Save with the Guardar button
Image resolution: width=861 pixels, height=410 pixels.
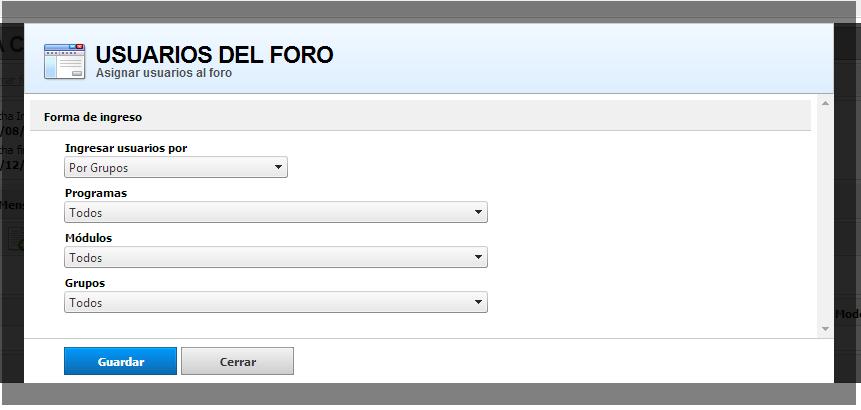[120, 361]
